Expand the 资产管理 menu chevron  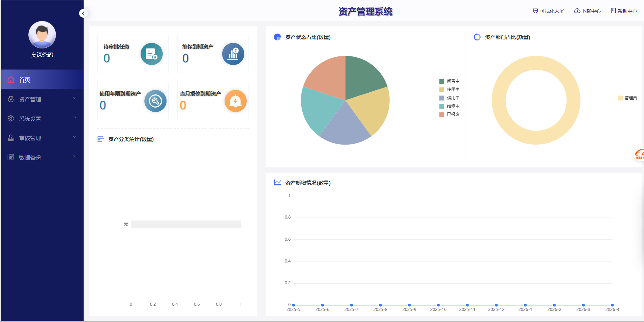click(x=75, y=99)
